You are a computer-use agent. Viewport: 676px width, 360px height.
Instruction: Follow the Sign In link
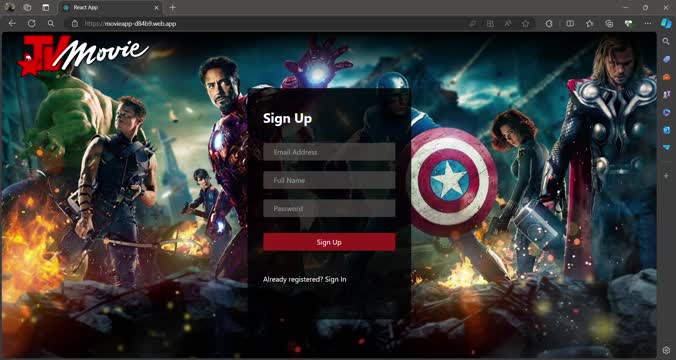coord(335,279)
